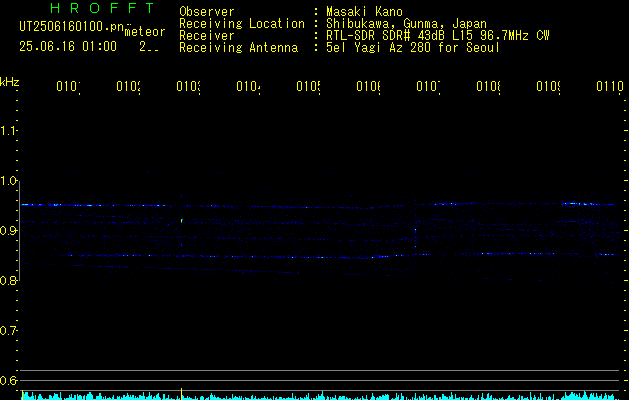
Task: Select the observer name Masaki Kano
Action: click(364, 12)
